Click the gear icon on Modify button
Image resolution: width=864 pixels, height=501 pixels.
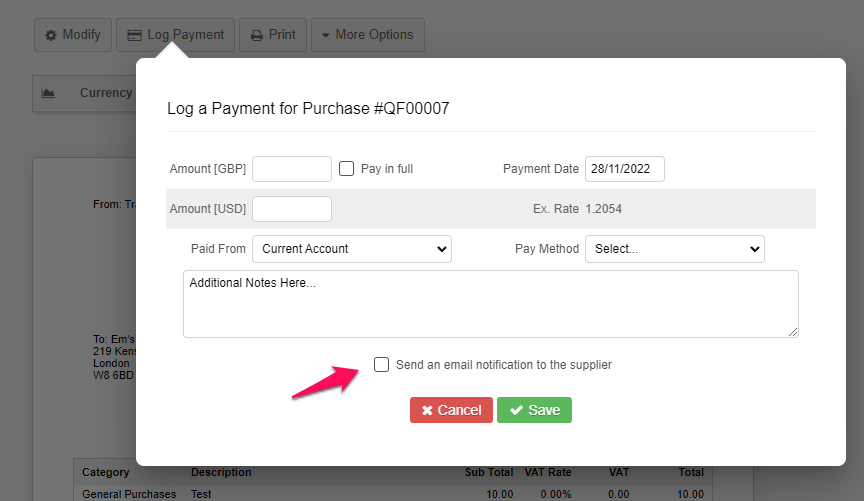coord(51,35)
